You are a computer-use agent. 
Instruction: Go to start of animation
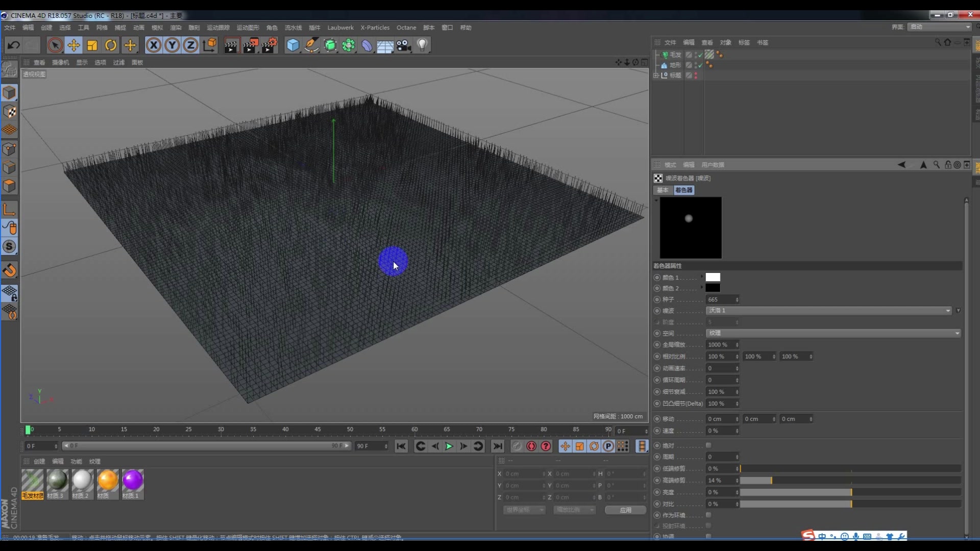[x=401, y=446]
